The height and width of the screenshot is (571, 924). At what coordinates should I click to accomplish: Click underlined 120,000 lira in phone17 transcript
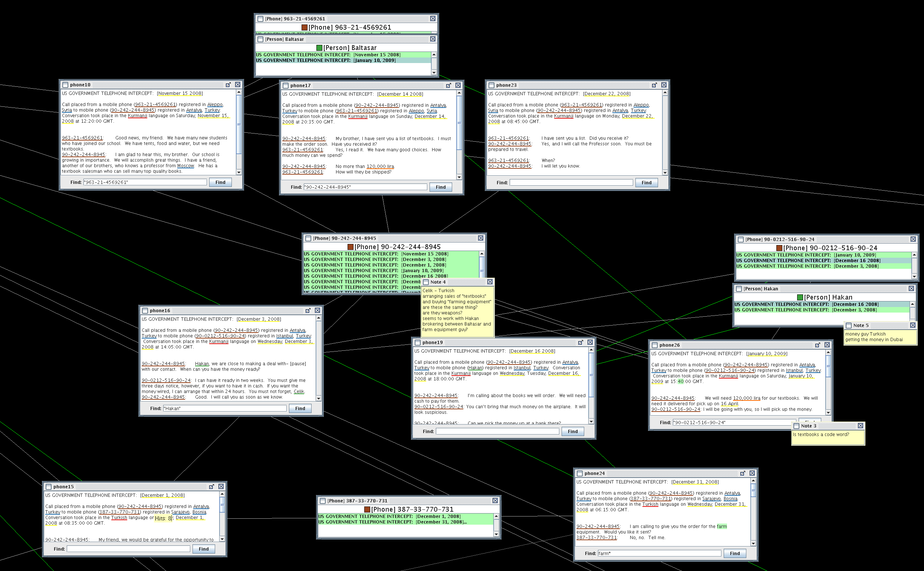tap(380, 167)
